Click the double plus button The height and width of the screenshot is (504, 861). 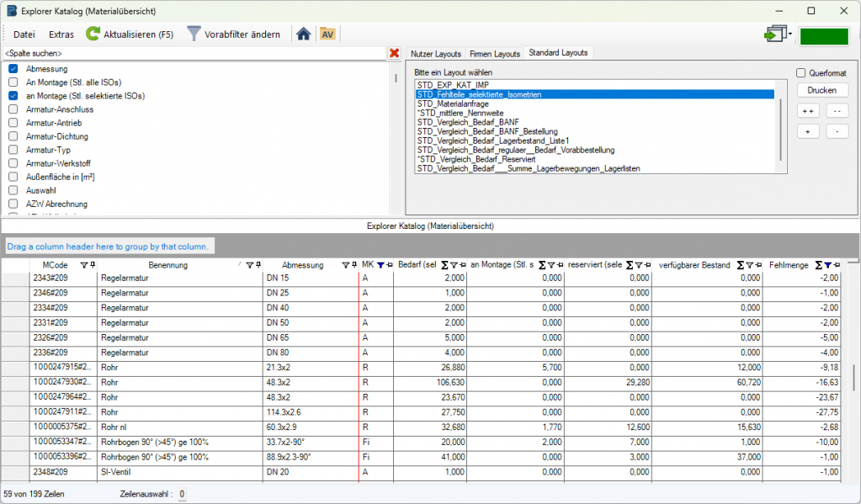pos(809,111)
